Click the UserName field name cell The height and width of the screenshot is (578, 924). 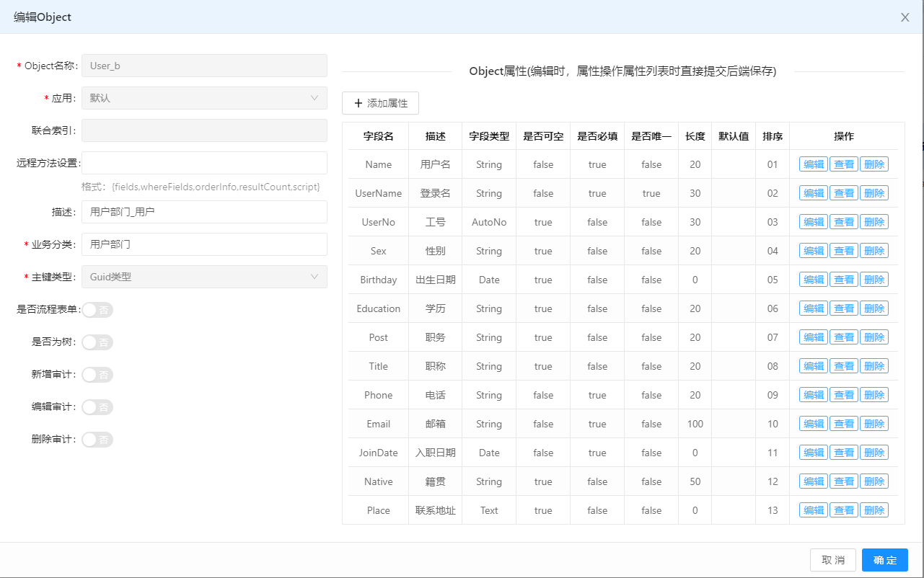pos(379,193)
